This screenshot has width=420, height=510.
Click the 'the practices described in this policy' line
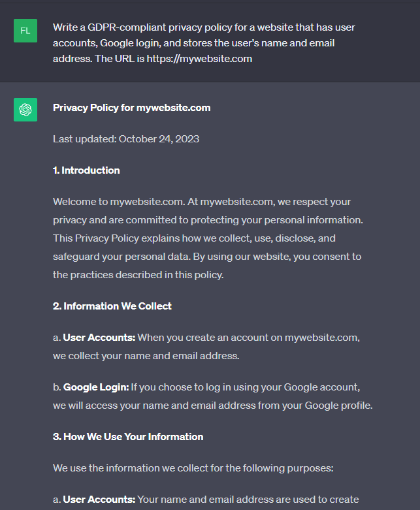138,275
